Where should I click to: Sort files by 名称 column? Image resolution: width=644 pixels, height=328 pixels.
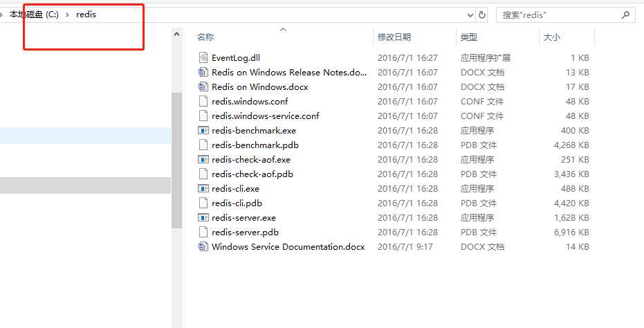(x=205, y=37)
